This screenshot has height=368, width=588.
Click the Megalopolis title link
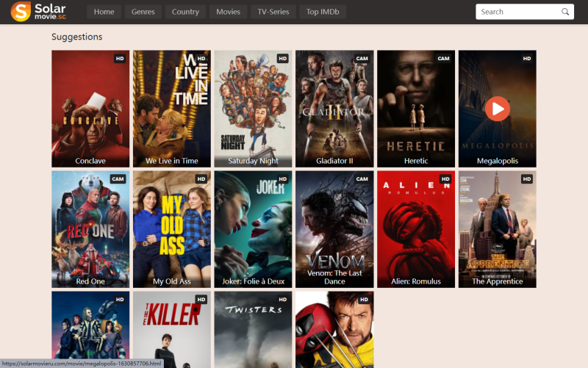498,161
